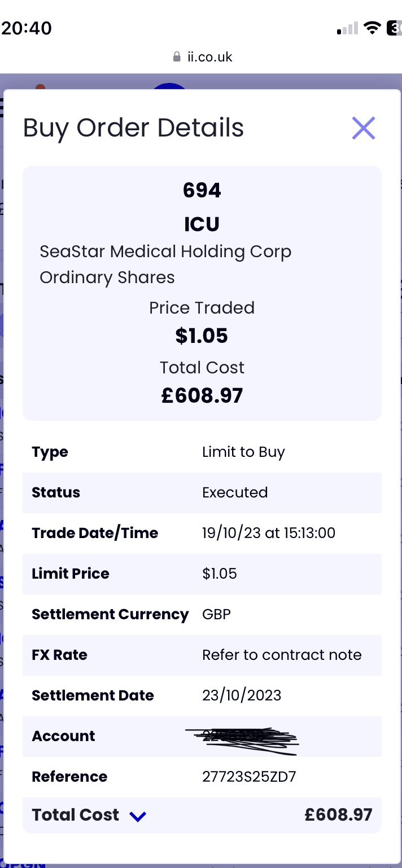Close the Buy Order Details dialog

point(363,128)
